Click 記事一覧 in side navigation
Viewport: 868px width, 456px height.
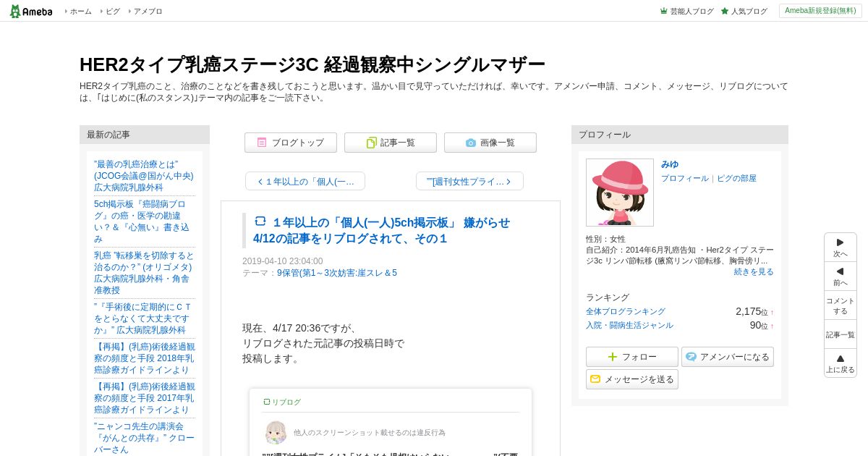(841, 334)
